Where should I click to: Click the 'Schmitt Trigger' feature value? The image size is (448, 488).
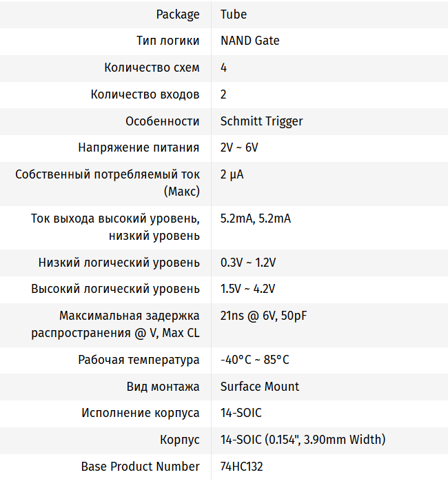(x=261, y=121)
